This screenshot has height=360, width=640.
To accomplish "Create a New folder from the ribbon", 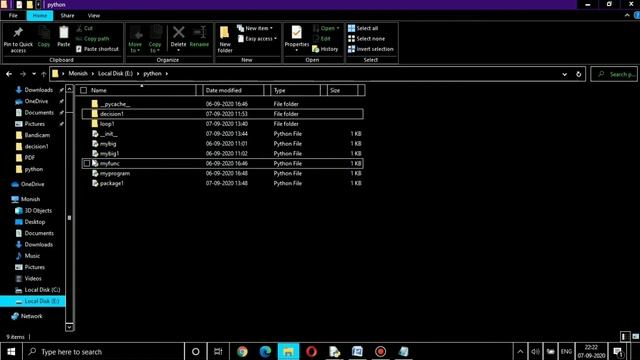I will coord(225,39).
